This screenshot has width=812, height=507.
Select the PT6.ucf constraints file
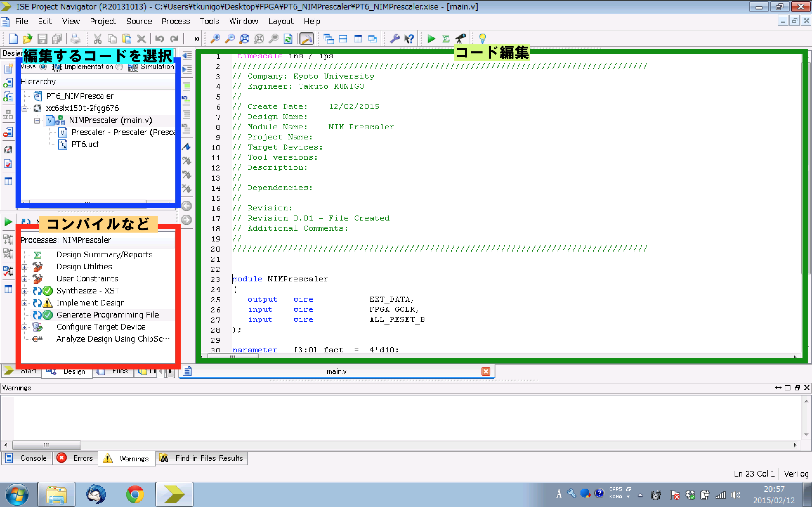[85, 144]
